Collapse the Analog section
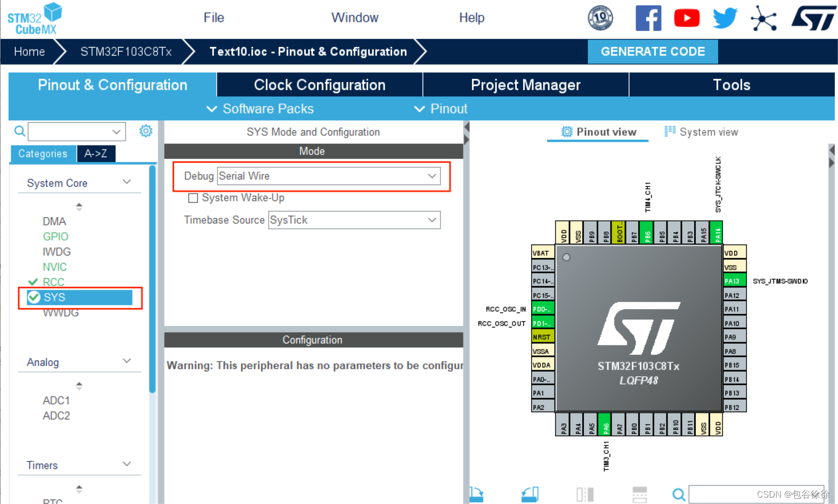The width and height of the screenshot is (838, 504). pos(127,361)
